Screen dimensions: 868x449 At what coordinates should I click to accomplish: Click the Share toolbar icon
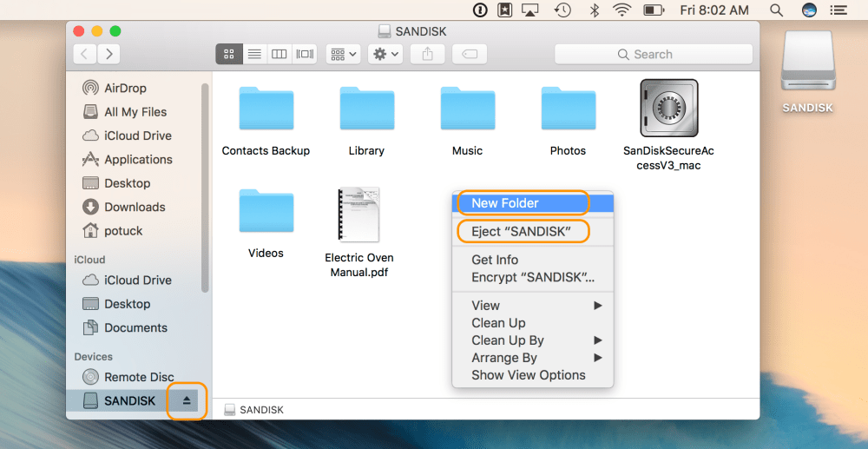click(427, 54)
